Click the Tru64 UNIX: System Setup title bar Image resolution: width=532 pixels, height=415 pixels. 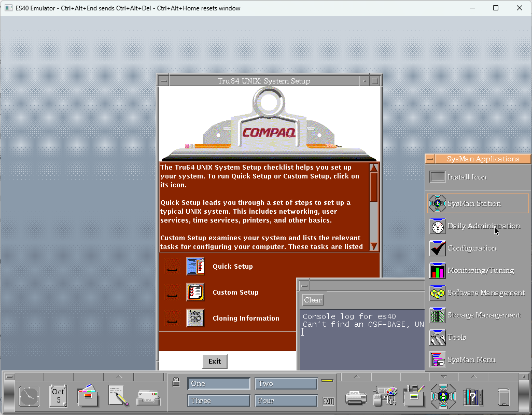coord(264,81)
